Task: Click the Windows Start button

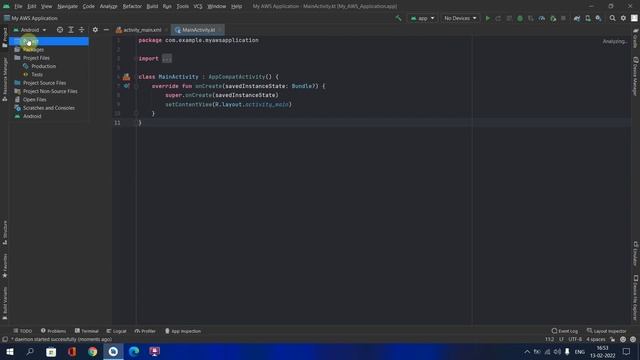Action: pyautogui.click(x=10, y=351)
